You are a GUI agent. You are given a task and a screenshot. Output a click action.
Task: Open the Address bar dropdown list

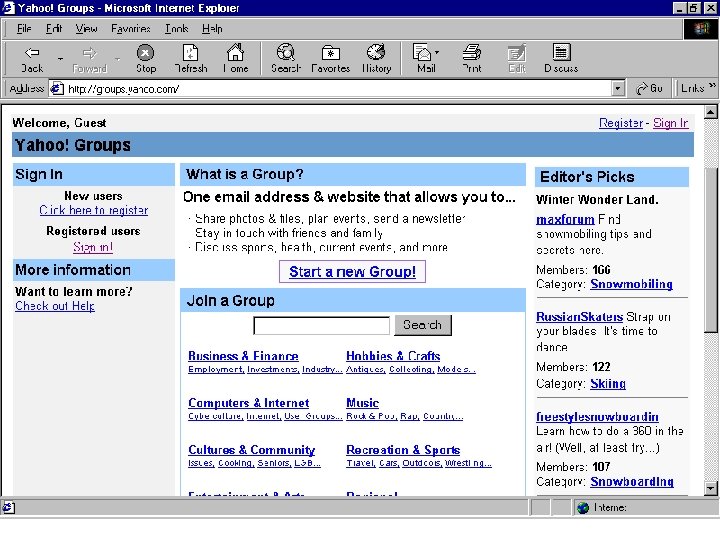coord(618,88)
